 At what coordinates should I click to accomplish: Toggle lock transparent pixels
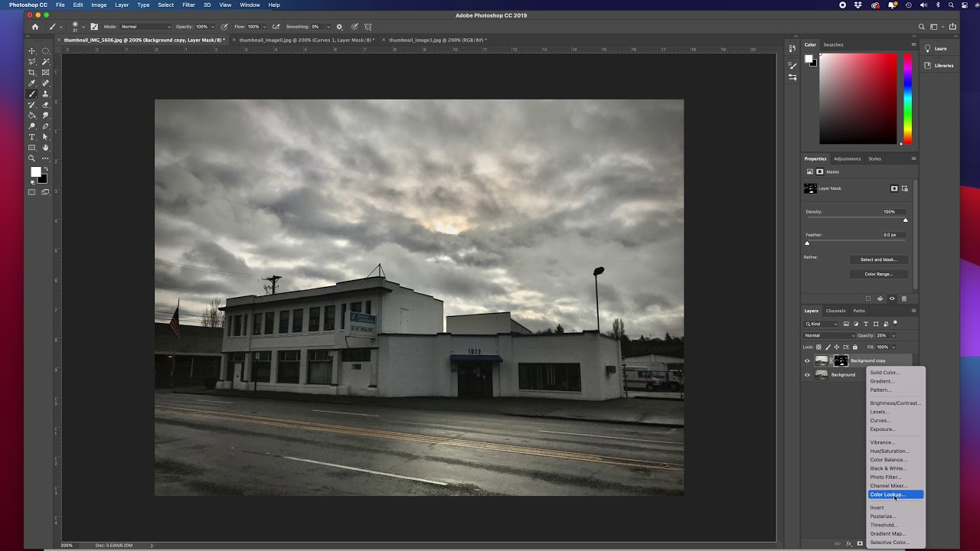[818, 347]
